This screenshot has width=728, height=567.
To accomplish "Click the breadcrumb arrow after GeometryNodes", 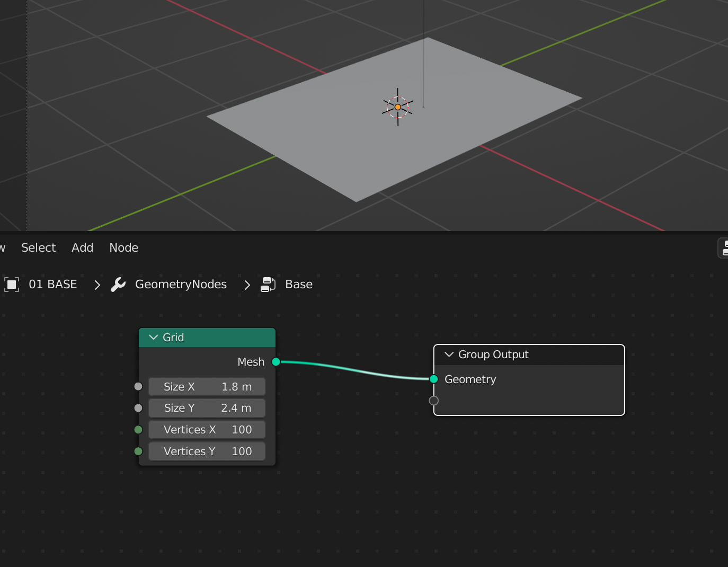I will click(x=247, y=285).
